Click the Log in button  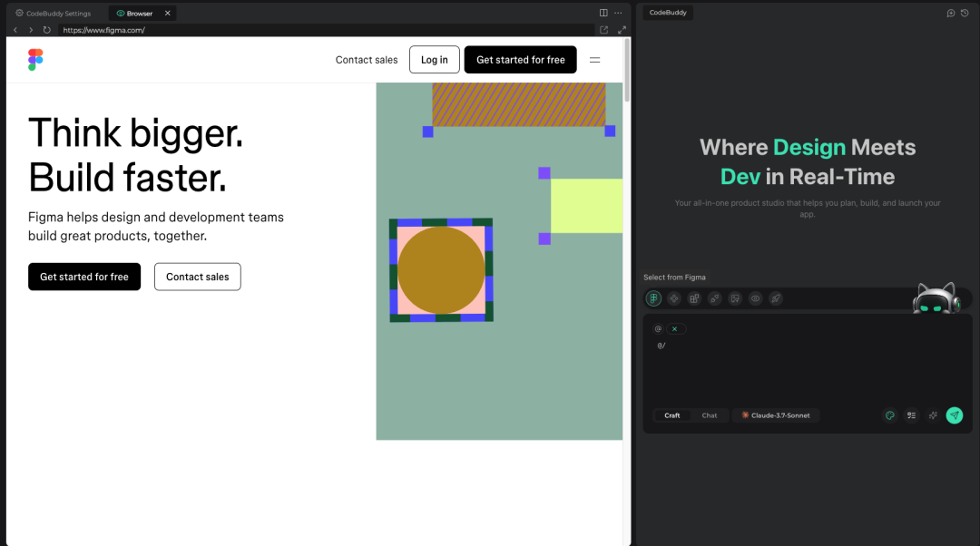[x=434, y=60]
